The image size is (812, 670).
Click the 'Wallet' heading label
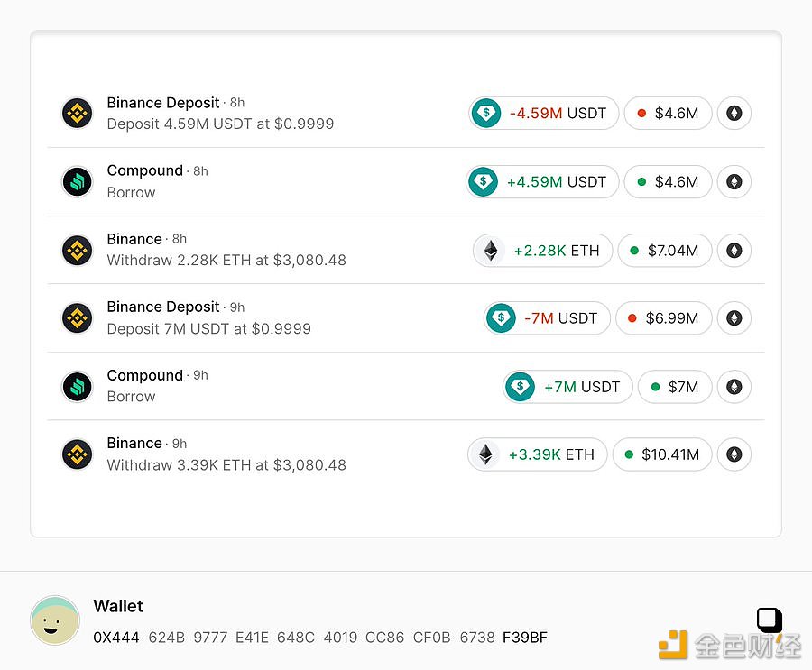(x=118, y=606)
